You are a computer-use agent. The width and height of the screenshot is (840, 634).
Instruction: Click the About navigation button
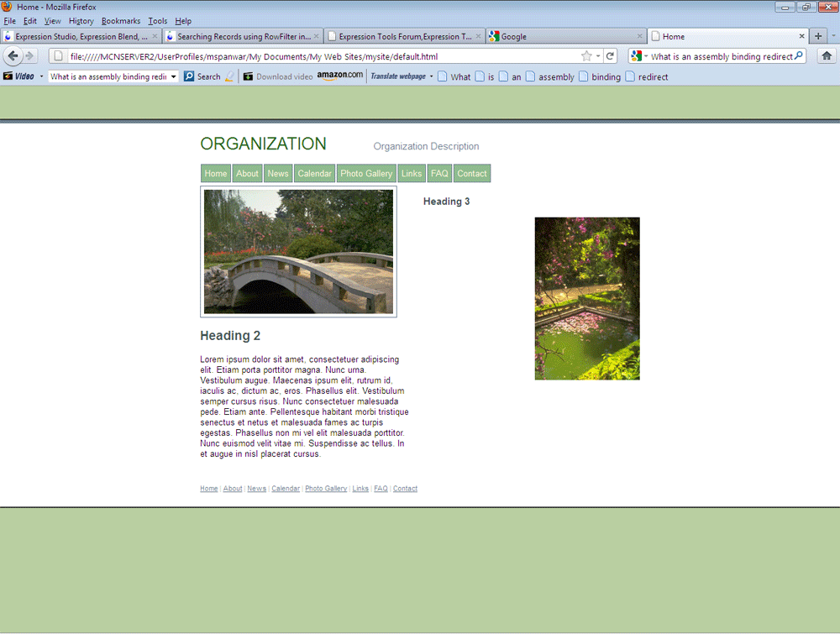click(247, 174)
